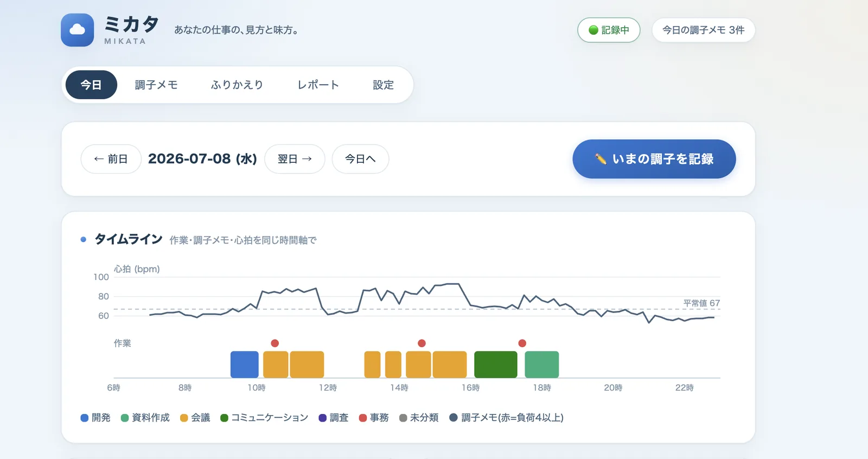Click the 会議 legend swatch

coord(184,418)
